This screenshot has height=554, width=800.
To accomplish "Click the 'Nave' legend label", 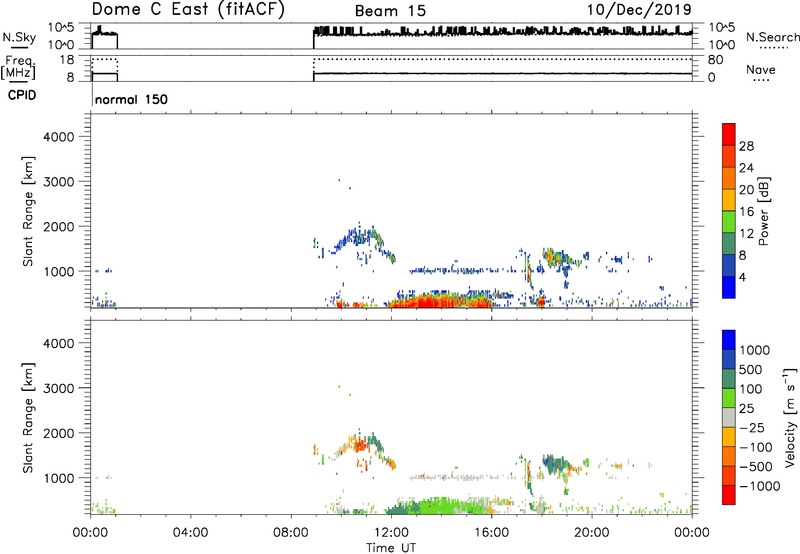I will pos(761,70).
